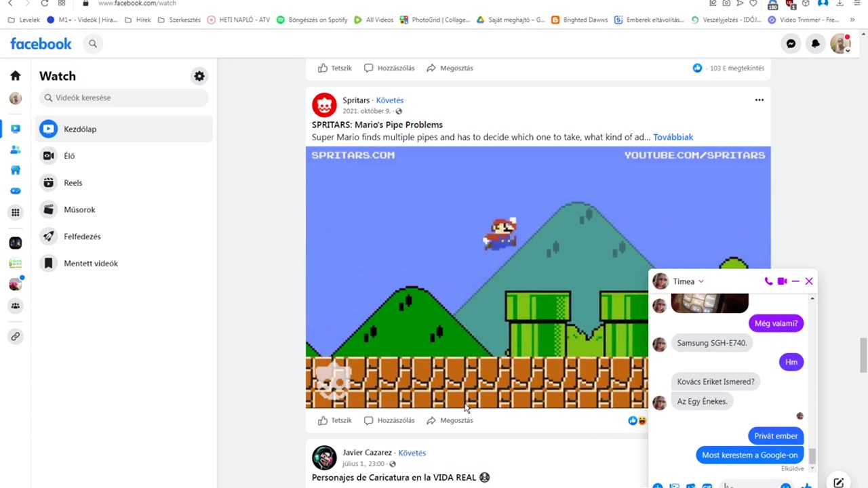Play the Mario's Pipe Problems video

tap(538, 277)
